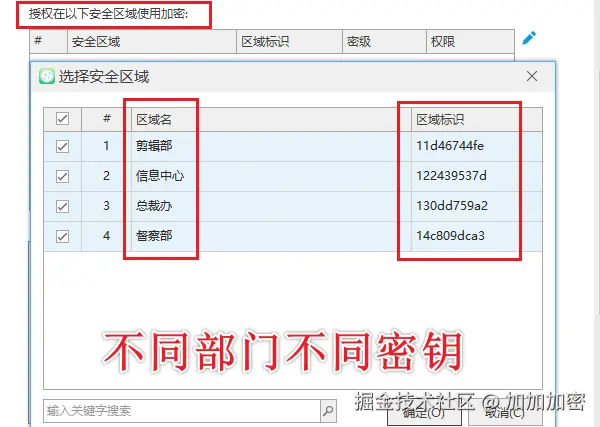Click the dialog # column header
This screenshot has width=600, height=427.
coord(107,119)
